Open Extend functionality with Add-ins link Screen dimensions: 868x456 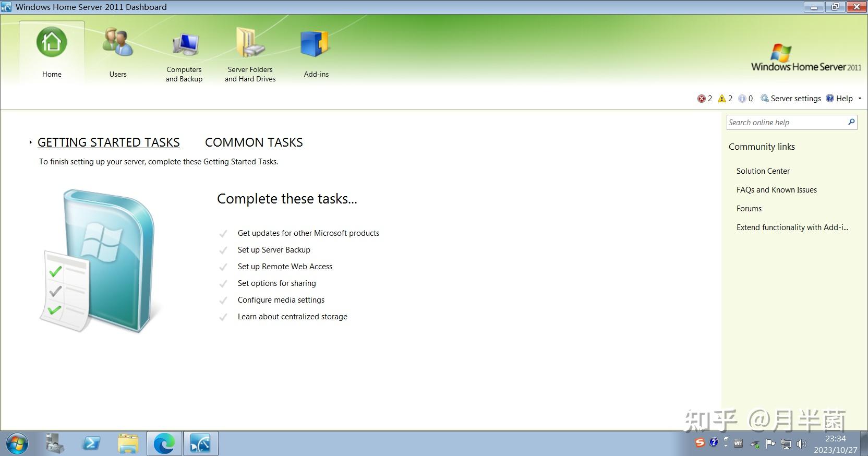792,227
